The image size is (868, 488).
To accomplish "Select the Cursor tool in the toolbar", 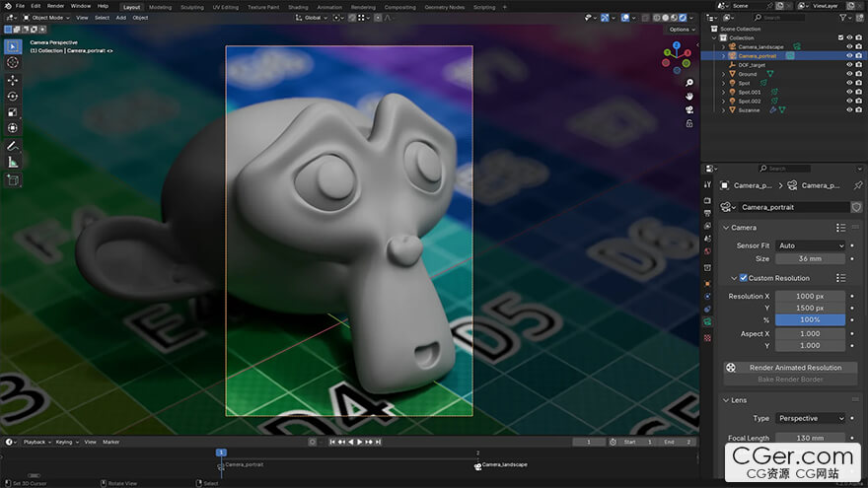I will tap(13, 62).
